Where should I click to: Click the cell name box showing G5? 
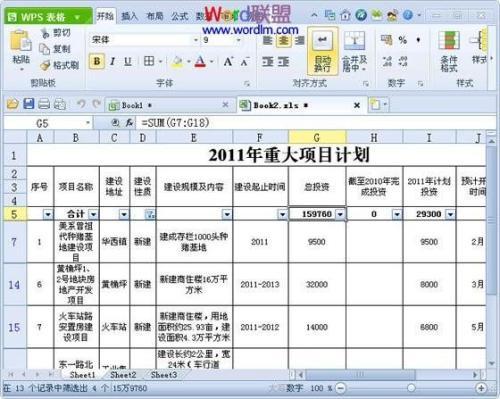[x=48, y=123]
